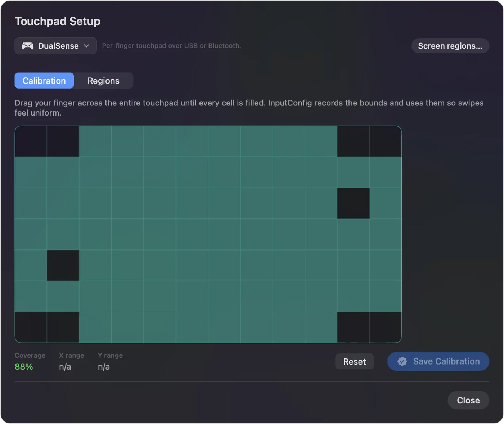Switch to the Calibration tab
Screen dimensions: 504x424
tap(44, 81)
